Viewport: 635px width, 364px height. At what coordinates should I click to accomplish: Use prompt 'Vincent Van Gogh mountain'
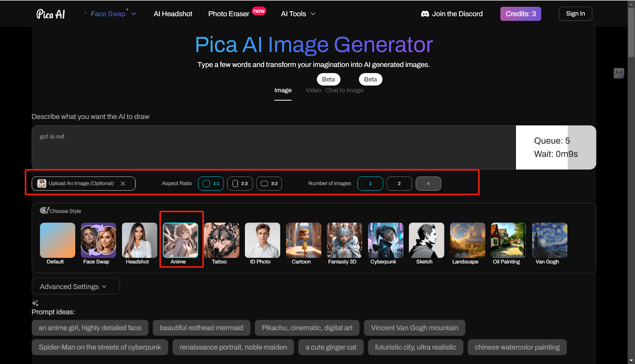click(415, 328)
